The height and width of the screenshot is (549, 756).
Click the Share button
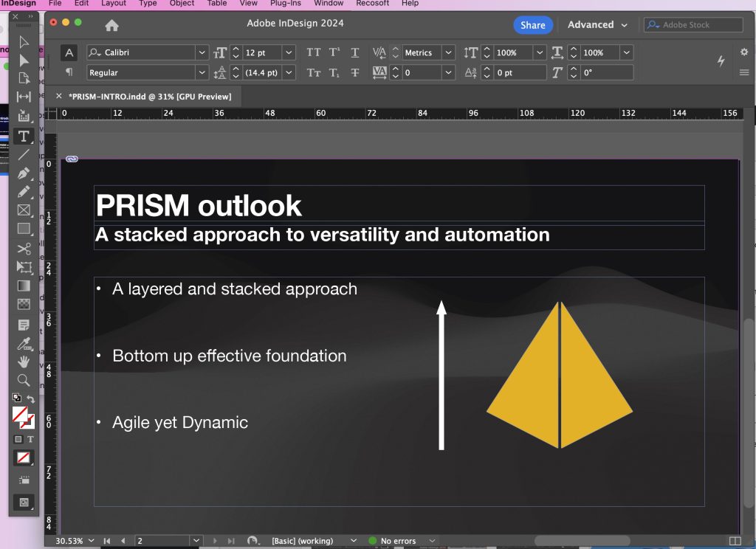pos(532,25)
